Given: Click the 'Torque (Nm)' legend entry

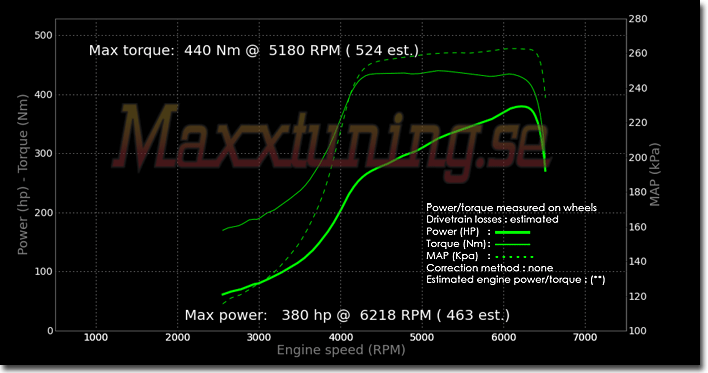Looking at the screenshot, I should click(x=456, y=244).
